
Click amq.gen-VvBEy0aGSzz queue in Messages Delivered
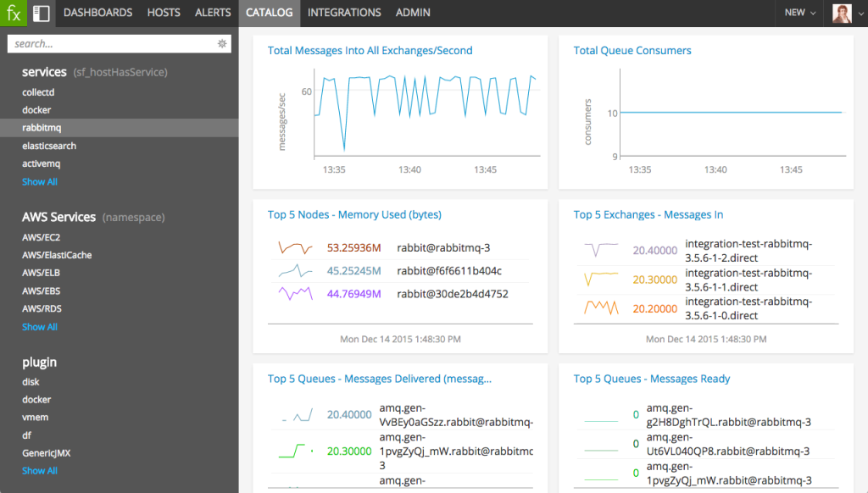pyautogui.click(x=456, y=415)
